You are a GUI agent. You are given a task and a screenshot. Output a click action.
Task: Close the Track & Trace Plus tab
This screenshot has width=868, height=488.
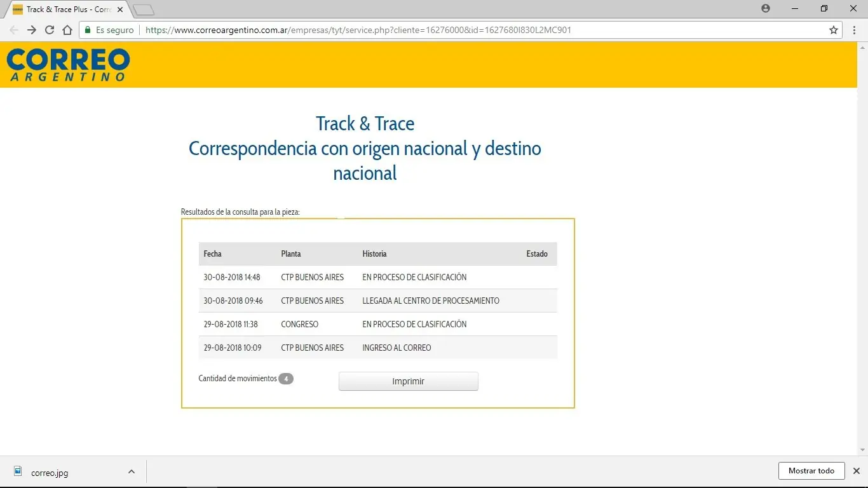[120, 10]
